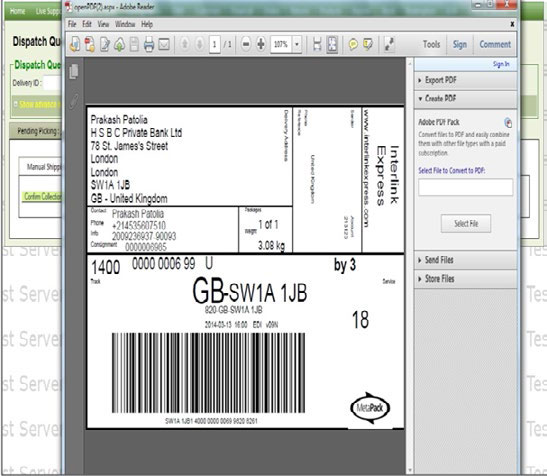Click the Edit/sign document toolbar icon
The height and width of the screenshot is (476, 547).
pos(105,44)
